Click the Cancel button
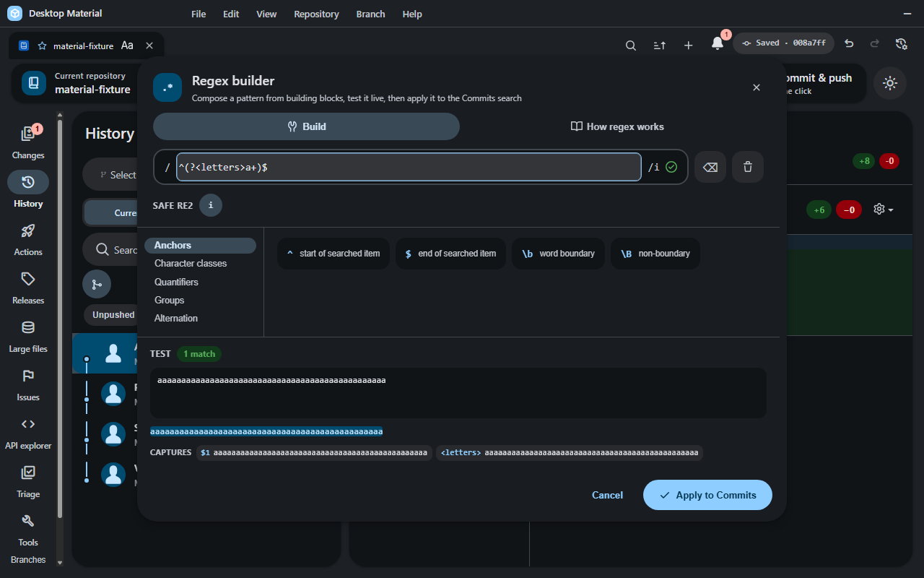Image resolution: width=924 pixels, height=578 pixels. (x=607, y=495)
